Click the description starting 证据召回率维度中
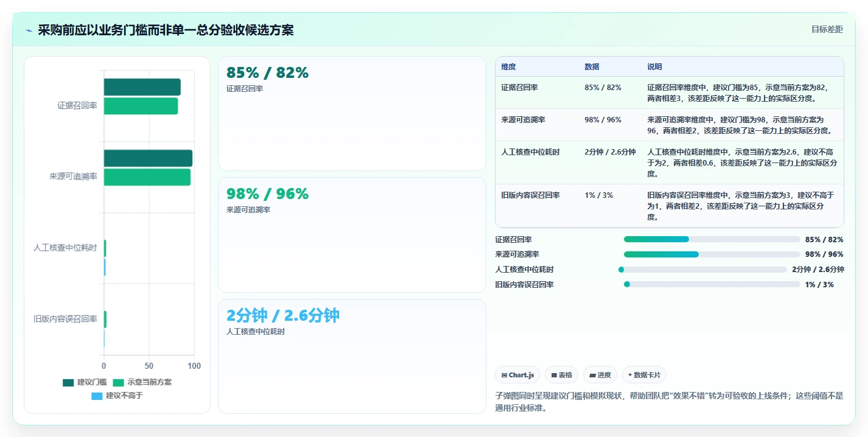 [x=741, y=93]
